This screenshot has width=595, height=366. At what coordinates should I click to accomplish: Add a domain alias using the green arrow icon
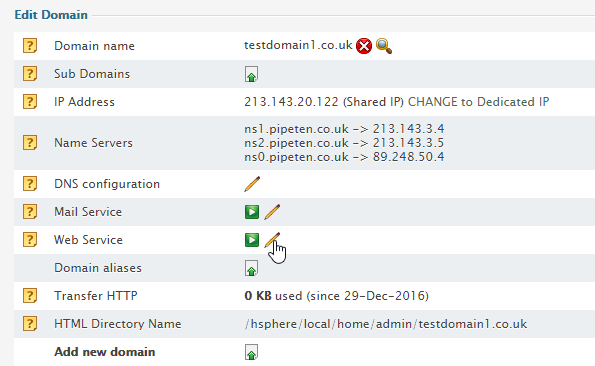pos(251,268)
